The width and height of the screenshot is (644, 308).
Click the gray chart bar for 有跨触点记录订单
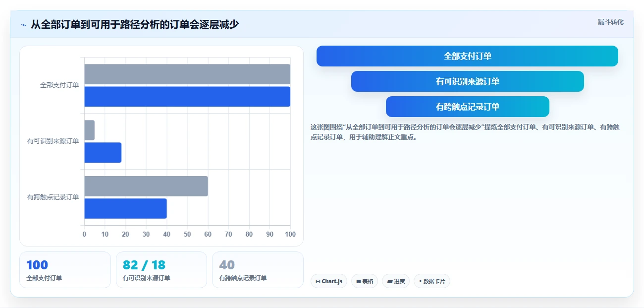pyautogui.click(x=146, y=186)
